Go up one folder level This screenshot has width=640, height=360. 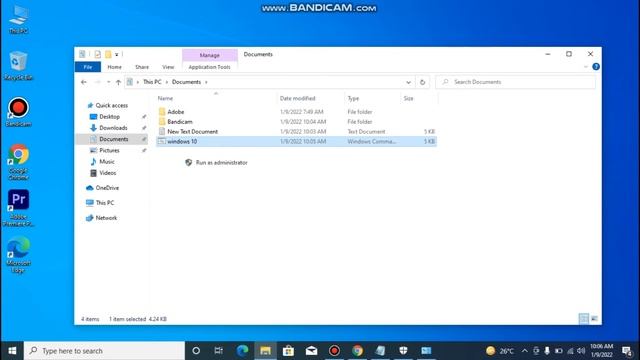118,82
